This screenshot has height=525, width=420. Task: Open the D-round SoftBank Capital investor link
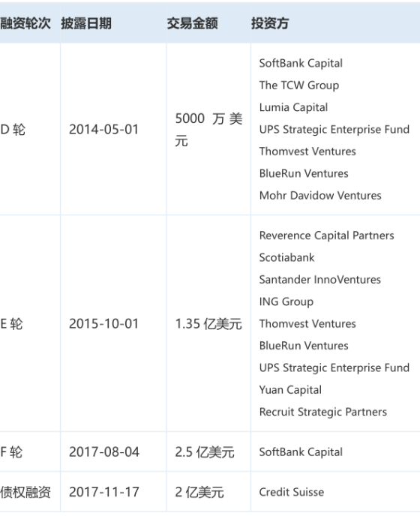click(x=301, y=63)
